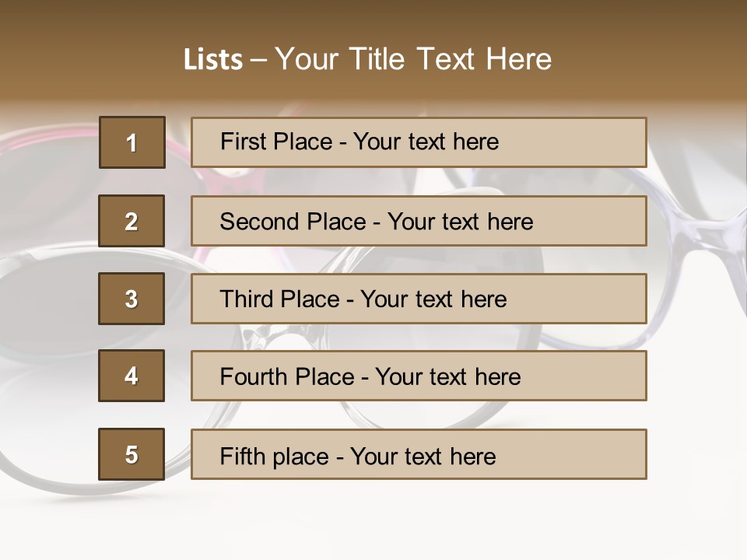Viewport: 747px width, 560px height.
Task: Click into the 'Third Place' text bar
Action: point(419,299)
